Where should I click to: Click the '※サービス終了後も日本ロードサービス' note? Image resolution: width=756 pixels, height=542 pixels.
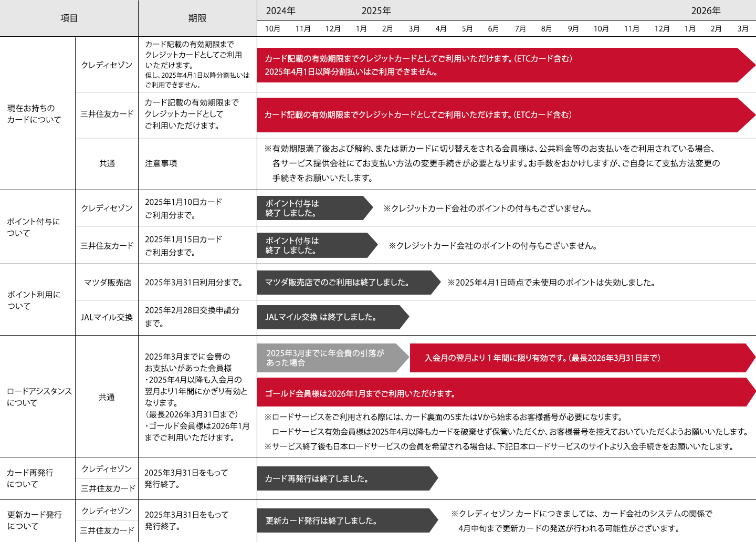point(499,446)
